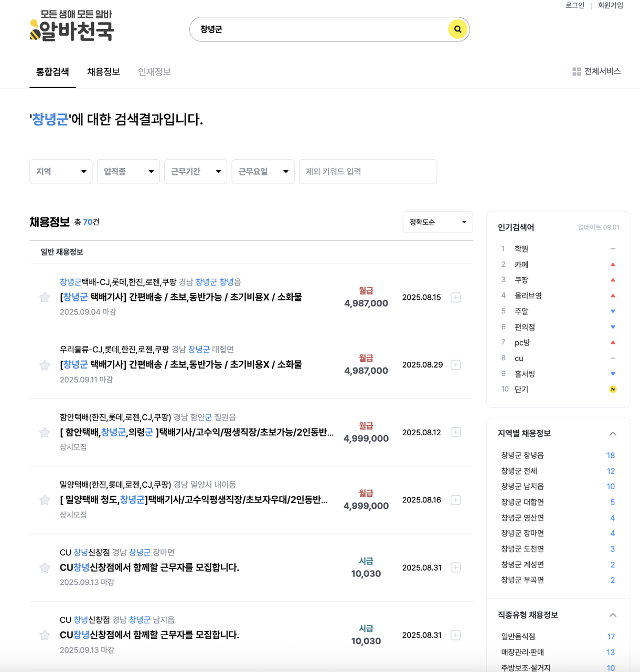
Task: Star the 창녕군 택배기사 창녕읍 job listing
Action: click(45, 298)
